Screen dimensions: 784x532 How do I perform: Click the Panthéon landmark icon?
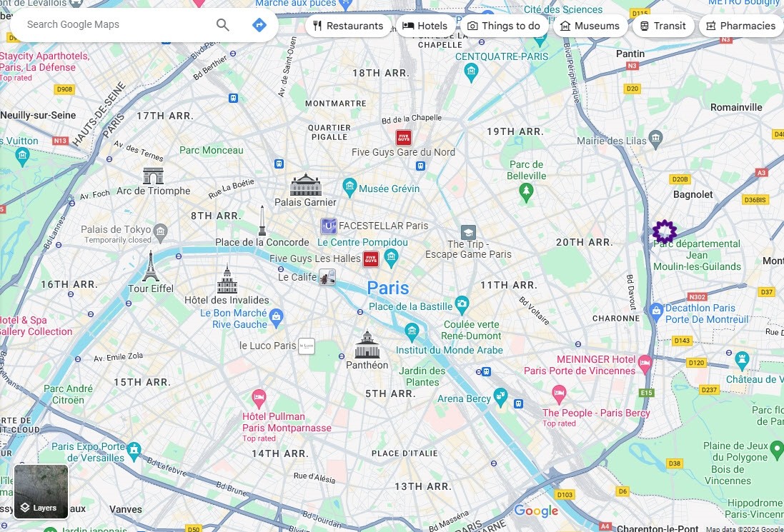367,344
